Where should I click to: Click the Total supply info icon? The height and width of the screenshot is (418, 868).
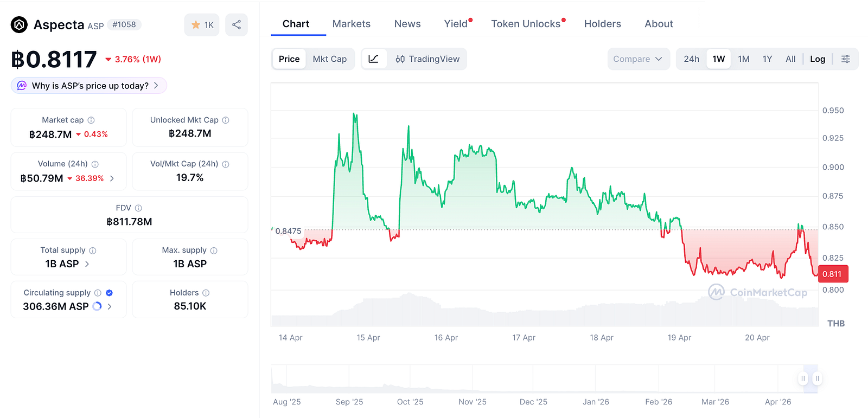[93, 250]
